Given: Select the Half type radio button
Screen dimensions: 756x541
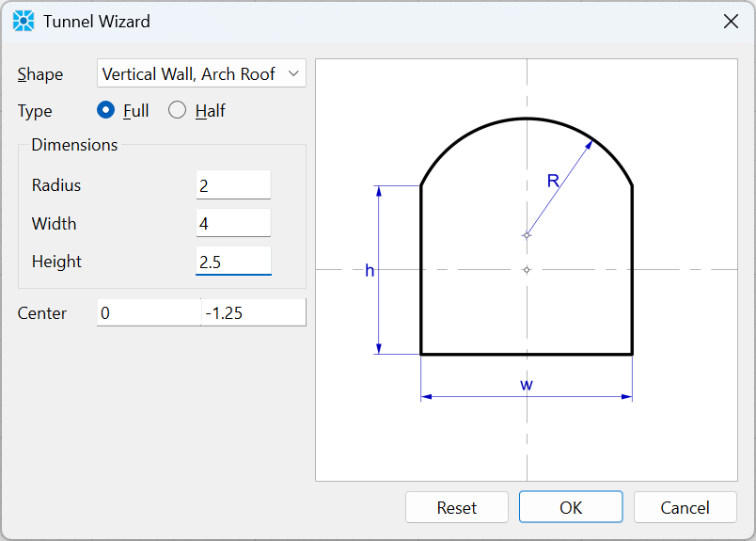Looking at the screenshot, I should click(x=177, y=110).
